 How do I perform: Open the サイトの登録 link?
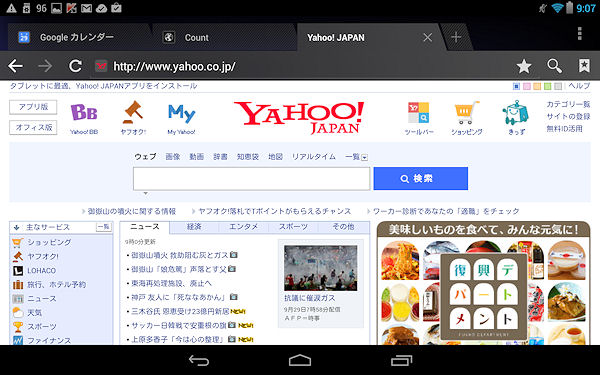click(568, 116)
